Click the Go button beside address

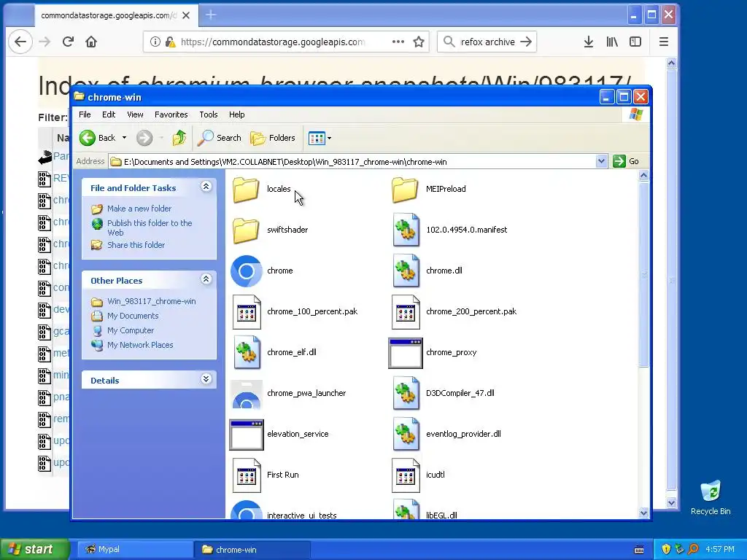click(626, 161)
